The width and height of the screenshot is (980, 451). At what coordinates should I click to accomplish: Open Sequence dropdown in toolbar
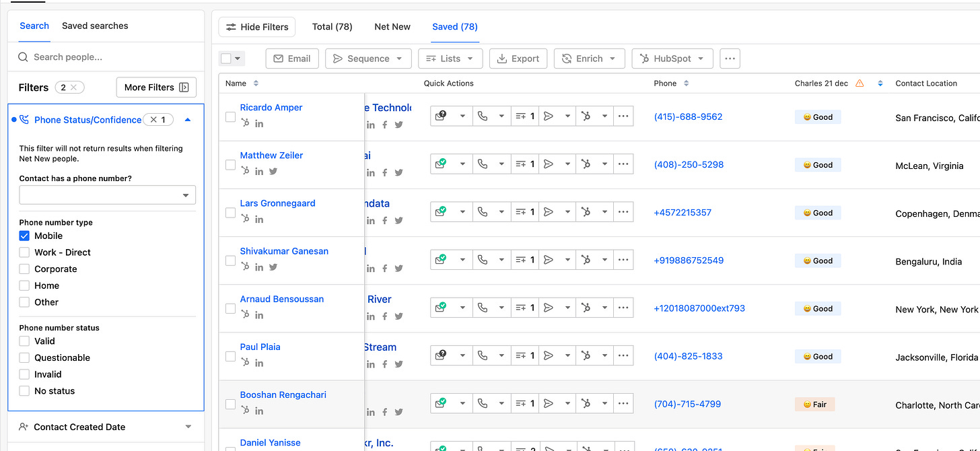point(368,59)
